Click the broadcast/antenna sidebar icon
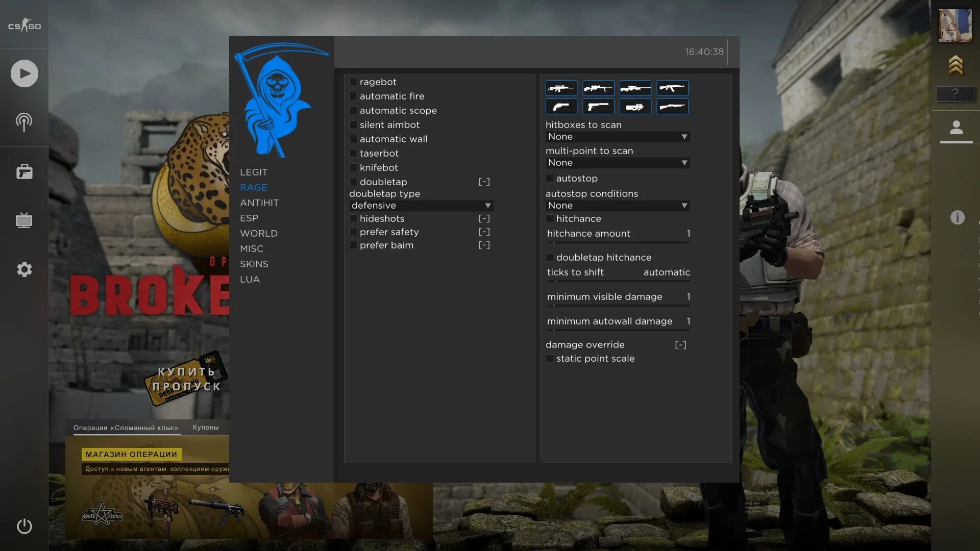 [23, 121]
